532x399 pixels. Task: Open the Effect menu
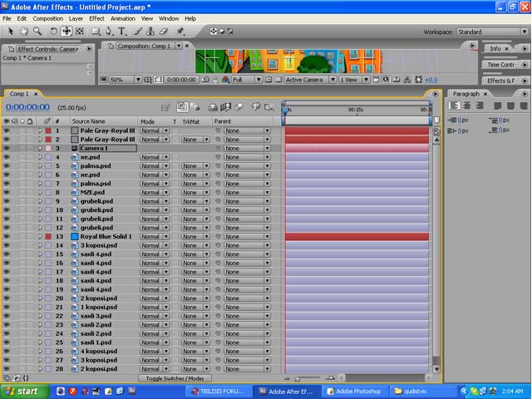(x=96, y=18)
